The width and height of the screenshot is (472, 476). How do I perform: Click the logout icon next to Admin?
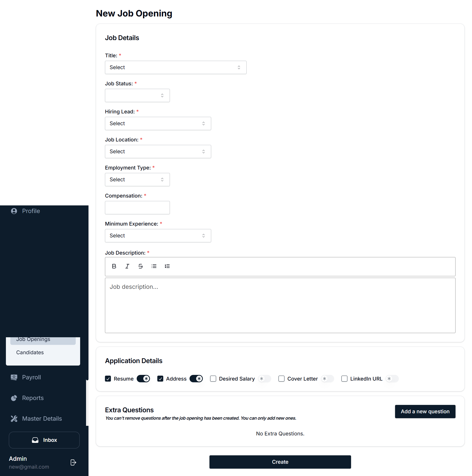click(73, 462)
